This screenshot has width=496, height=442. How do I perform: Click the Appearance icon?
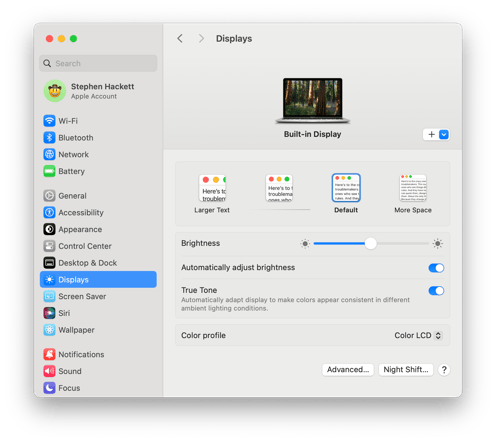[49, 229]
